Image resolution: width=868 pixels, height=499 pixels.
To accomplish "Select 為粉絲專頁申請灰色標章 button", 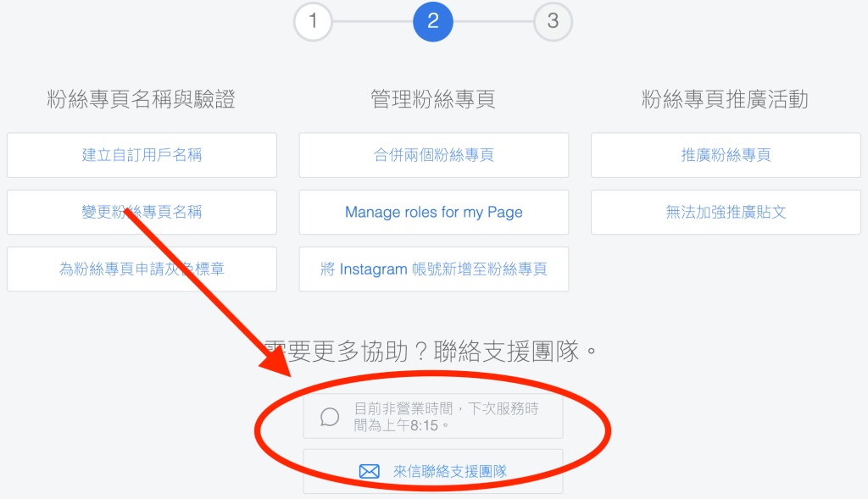I will (142, 269).
